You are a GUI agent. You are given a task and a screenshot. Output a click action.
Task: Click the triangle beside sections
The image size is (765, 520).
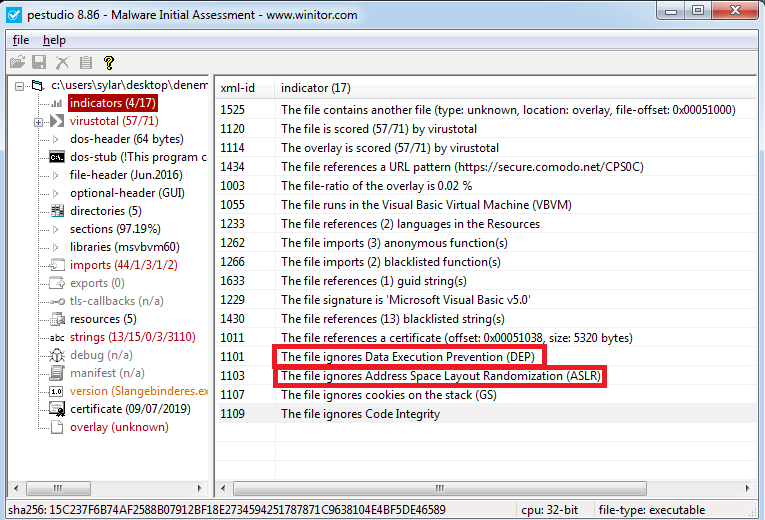[x=56, y=229]
